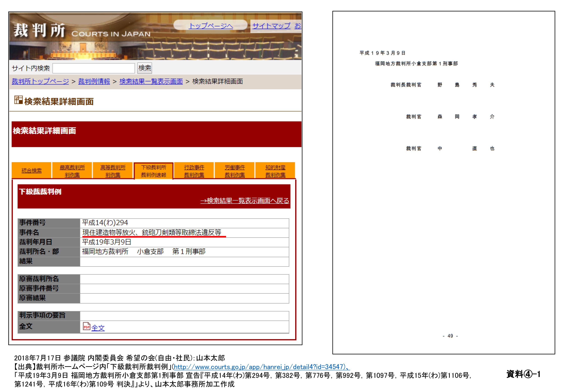Open the 行政事件裁判例集 tab

tap(194, 171)
